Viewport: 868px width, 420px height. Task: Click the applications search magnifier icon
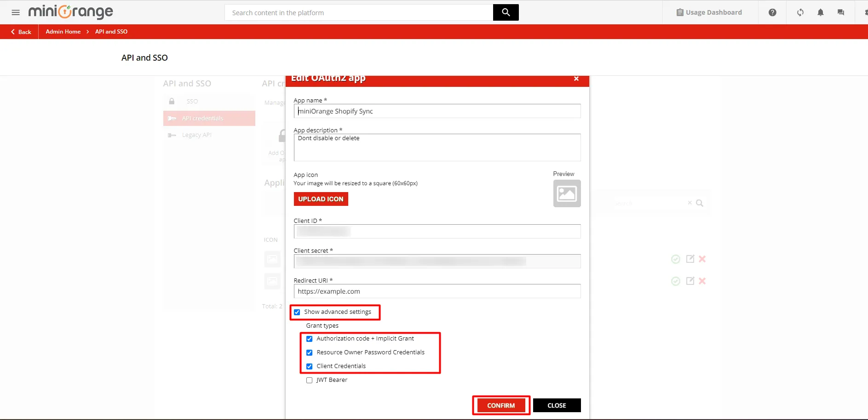click(x=700, y=203)
